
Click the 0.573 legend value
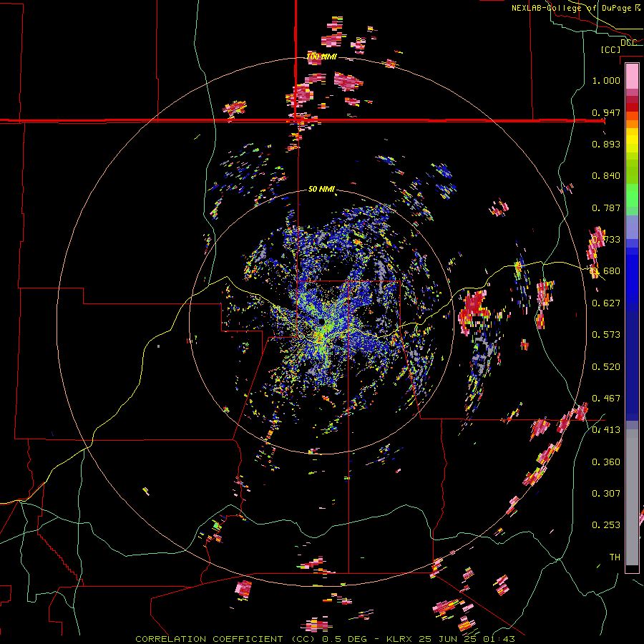[x=606, y=335]
